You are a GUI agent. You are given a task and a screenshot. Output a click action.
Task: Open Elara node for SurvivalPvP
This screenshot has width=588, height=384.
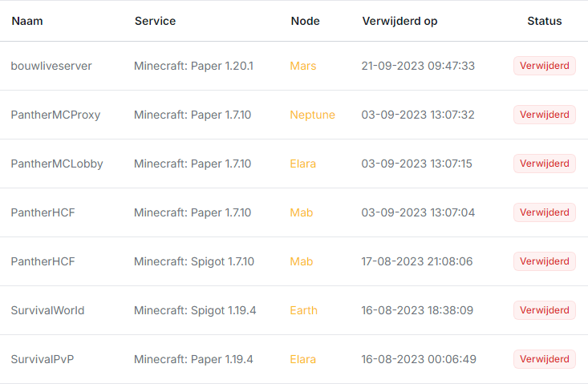pyautogui.click(x=302, y=359)
